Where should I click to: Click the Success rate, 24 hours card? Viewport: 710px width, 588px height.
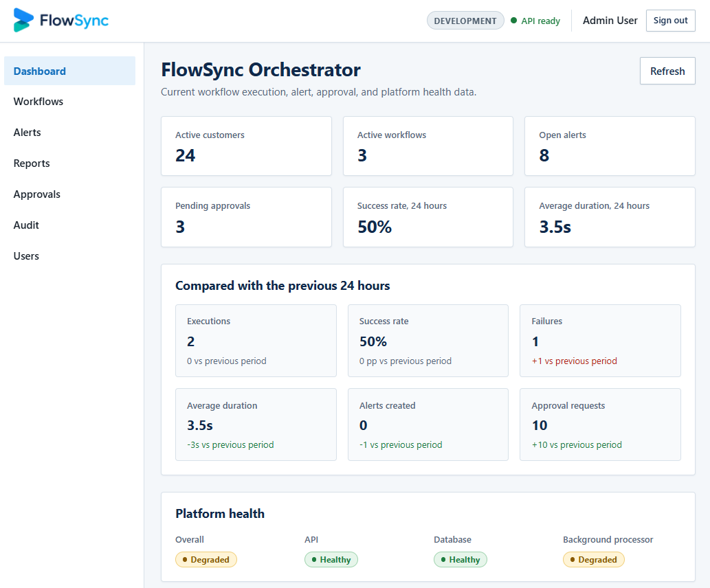428,217
